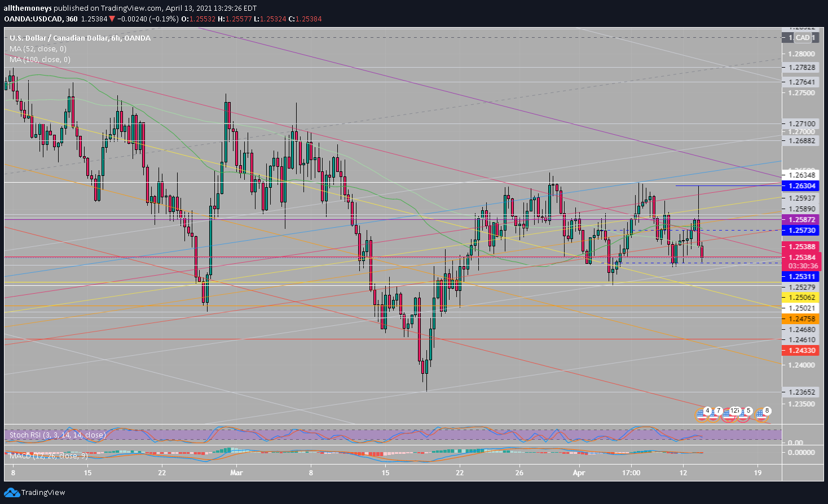828x504 pixels.
Task: Click the 1.26348 white price label
Action: click(801, 176)
